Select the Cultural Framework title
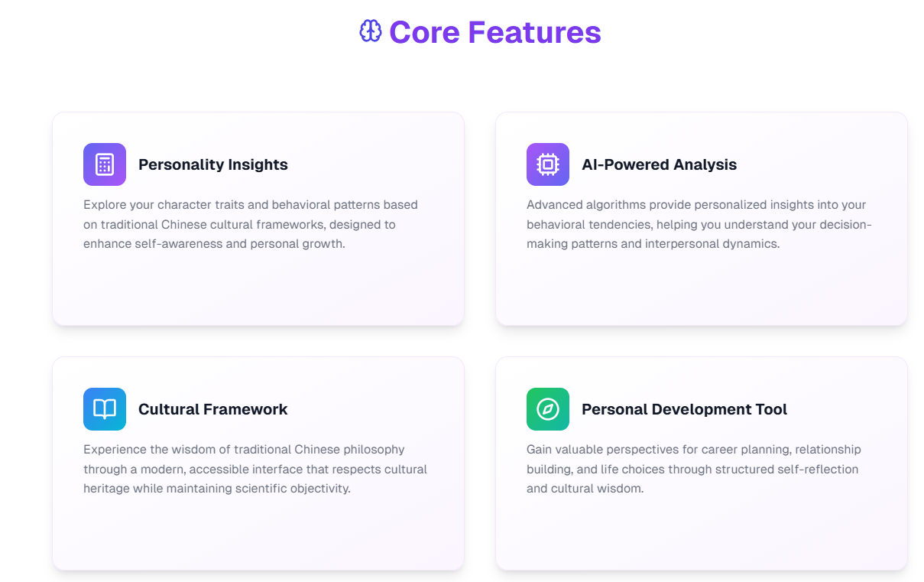 (x=213, y=409)
